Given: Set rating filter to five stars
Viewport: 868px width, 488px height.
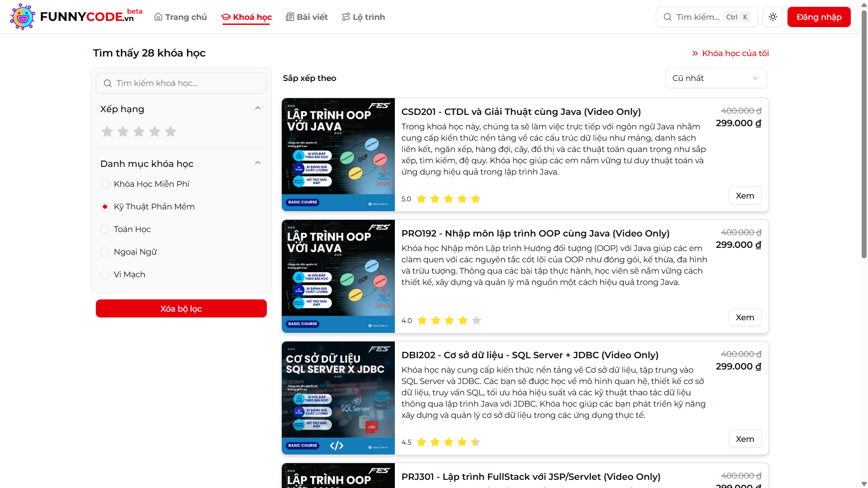Looking at the screenshot, I should 171,132.
